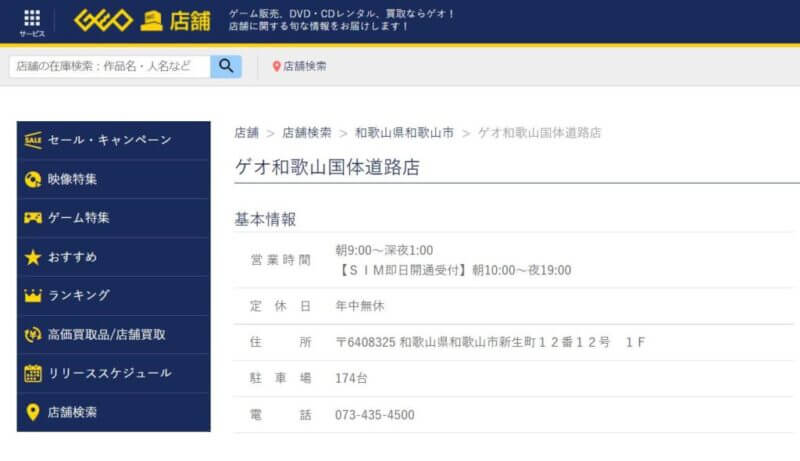800x461 pixels.
Task: Click the shop hat icon beside 店舗
Action: 151,21
